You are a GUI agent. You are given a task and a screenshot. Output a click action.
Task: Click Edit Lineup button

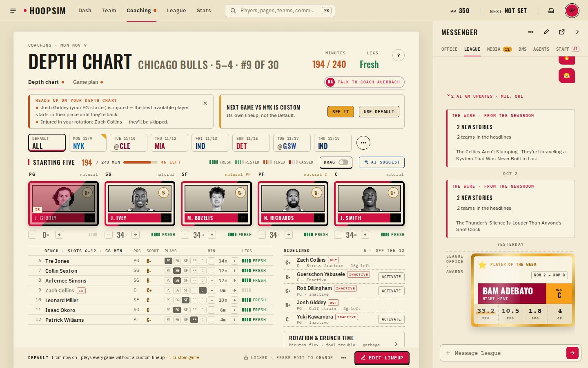(382, 358)
